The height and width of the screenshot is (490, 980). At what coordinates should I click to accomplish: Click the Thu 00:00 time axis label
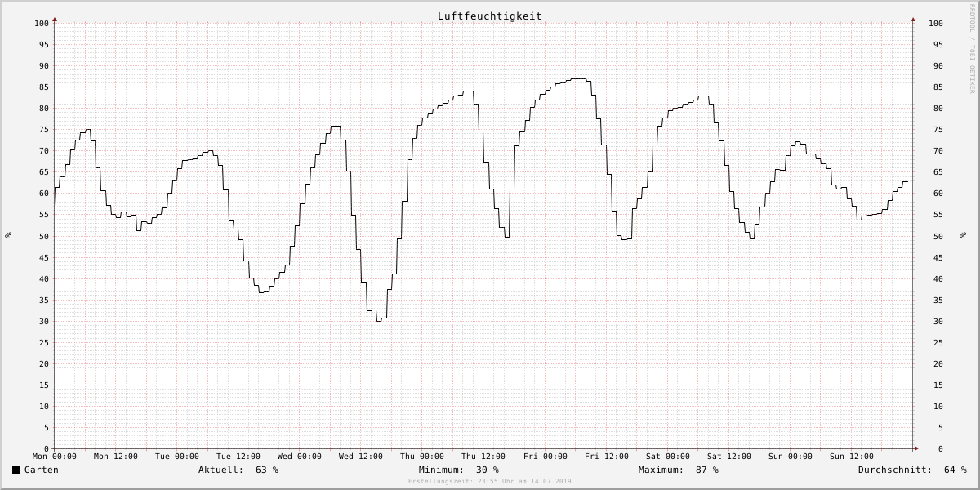pyautogui.click(x=422, y=457)
